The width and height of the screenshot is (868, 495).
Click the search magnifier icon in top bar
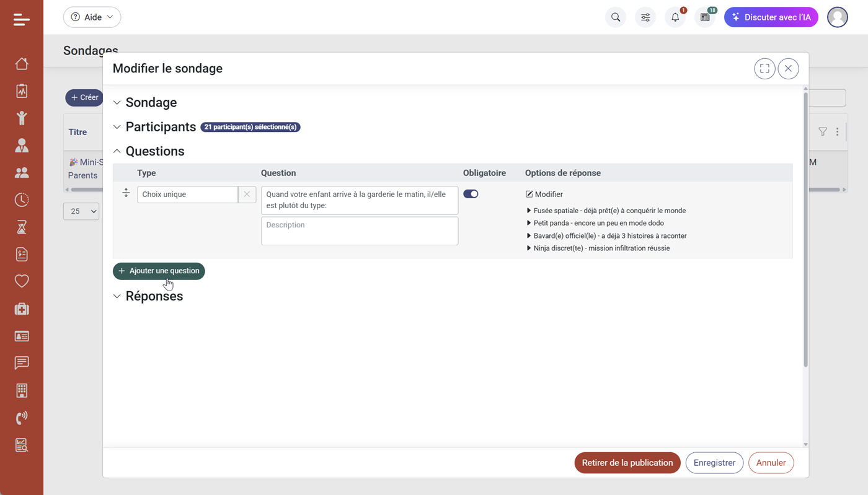click(615, 17)
